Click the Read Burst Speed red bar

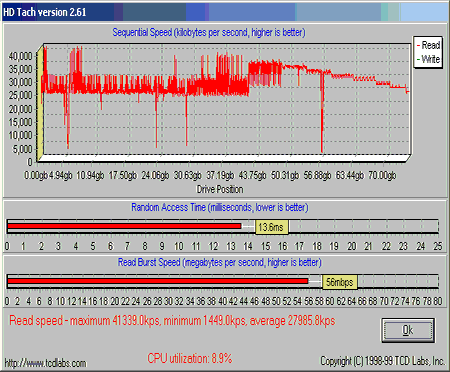pyautogui.click(x=157, y=281)
